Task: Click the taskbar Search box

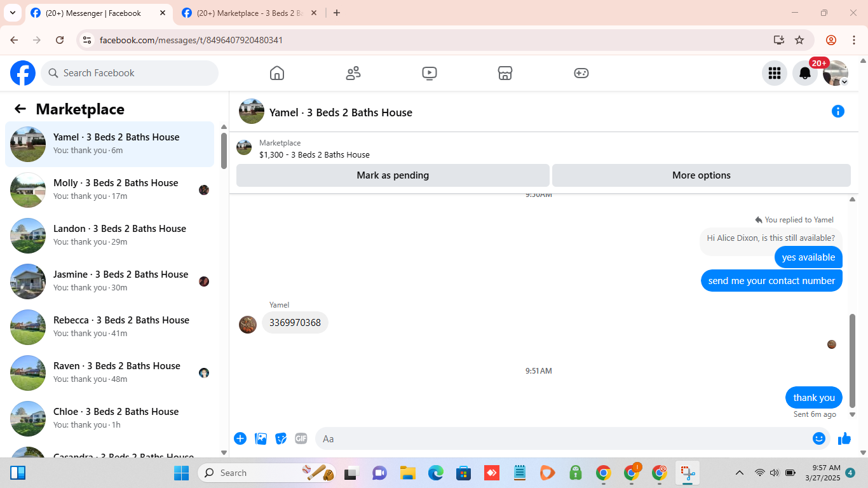Action: (x=268, y=473)
